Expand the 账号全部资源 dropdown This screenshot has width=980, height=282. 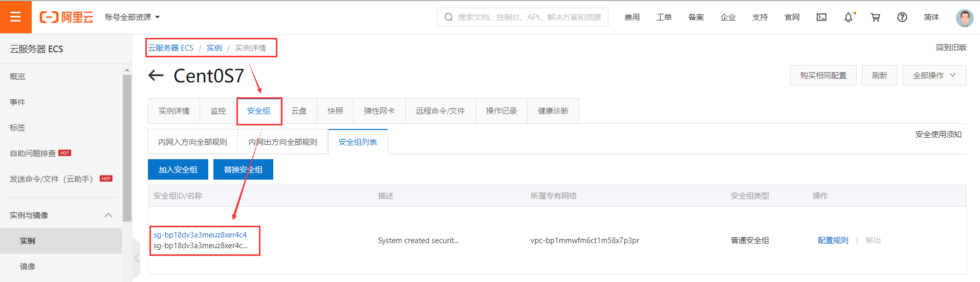tap(133, 17)
